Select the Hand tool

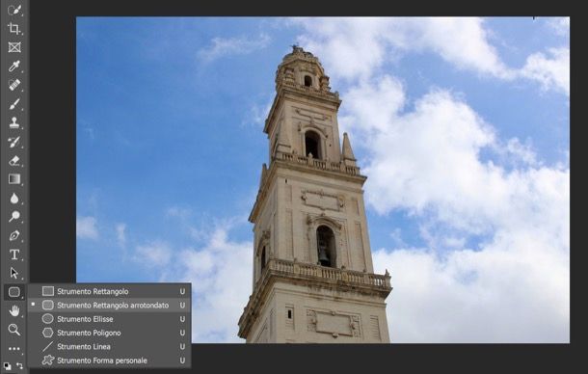(x=14, y=310)
